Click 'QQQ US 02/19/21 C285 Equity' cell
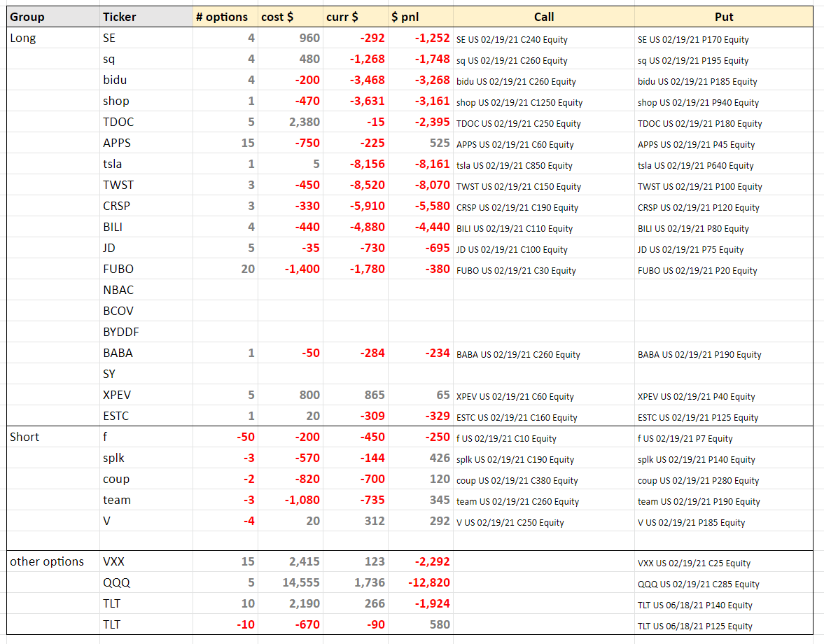Image resolution: width=824 pixels, height=644 pixels. 724,582
